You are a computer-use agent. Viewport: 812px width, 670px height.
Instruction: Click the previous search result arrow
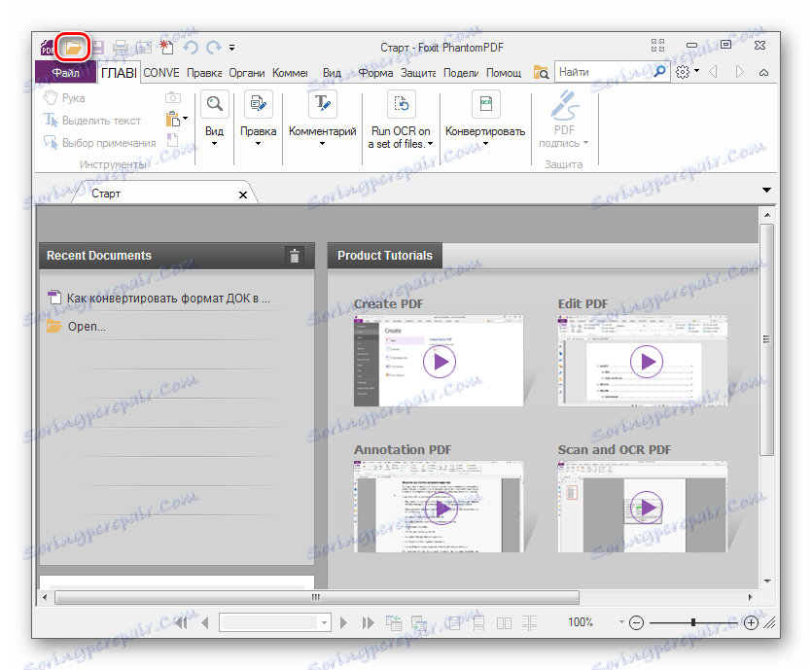click(714, 72)
